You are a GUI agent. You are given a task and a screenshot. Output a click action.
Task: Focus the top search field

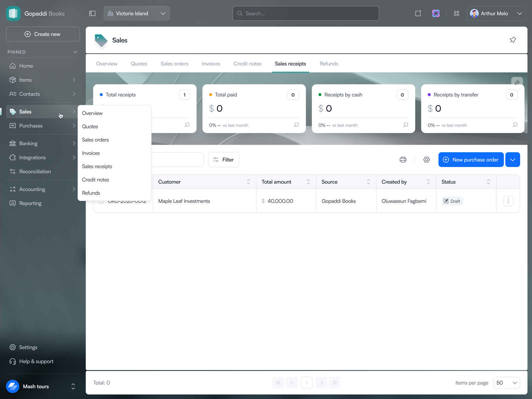click(306, 13)
